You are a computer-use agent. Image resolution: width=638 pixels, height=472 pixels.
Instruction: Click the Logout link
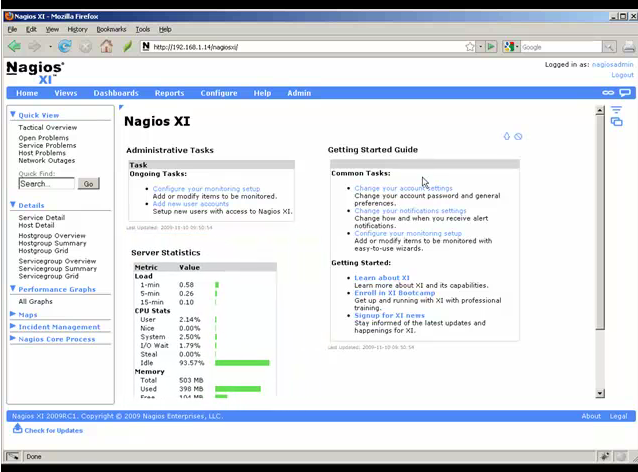[x=622, y=75]
